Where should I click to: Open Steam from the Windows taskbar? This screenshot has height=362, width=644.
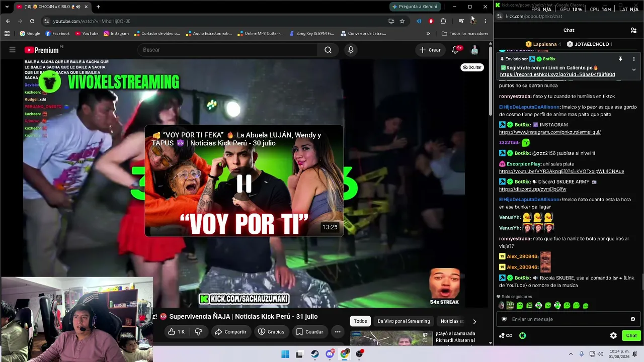315,354
